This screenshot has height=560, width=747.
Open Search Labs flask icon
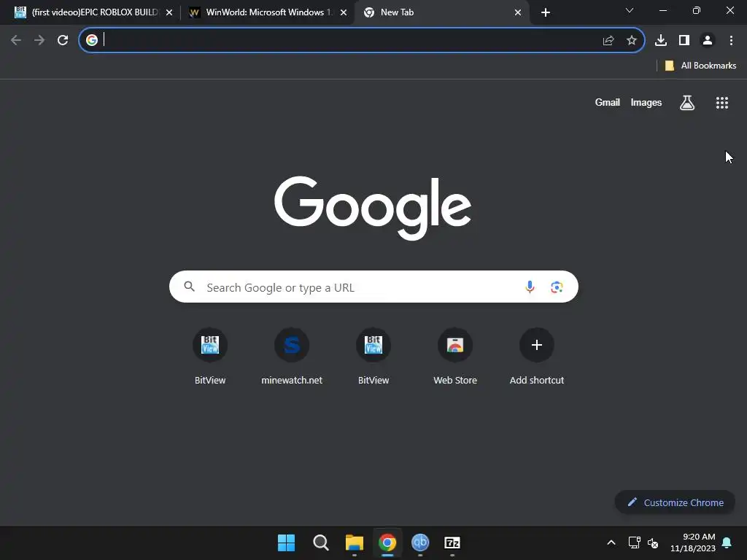point(687,102)
